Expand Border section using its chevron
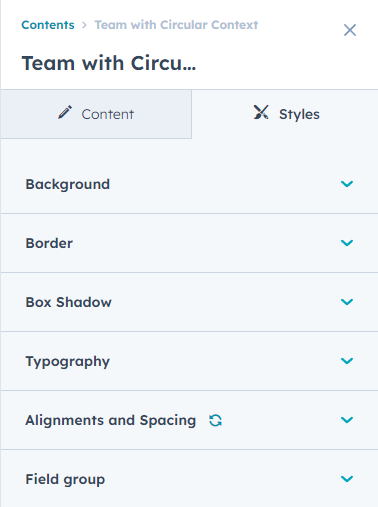The height and width of the screenshot is (507, 378). click(347, 243)
